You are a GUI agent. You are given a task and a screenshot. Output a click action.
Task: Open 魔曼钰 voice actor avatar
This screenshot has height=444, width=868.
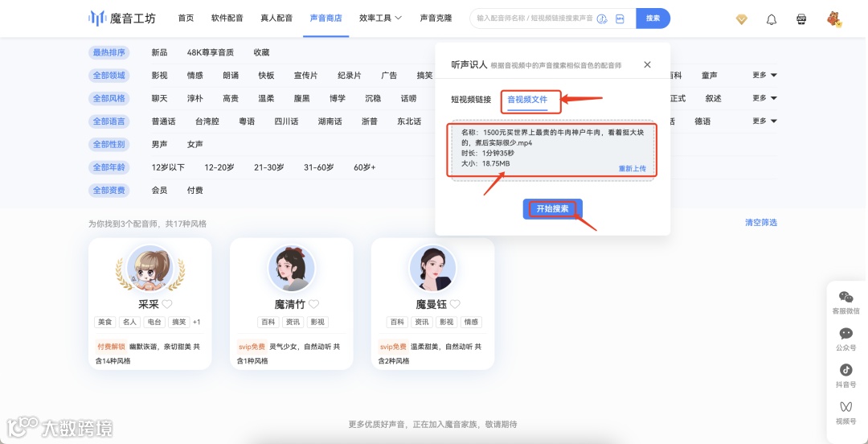[x=433, y=269]
